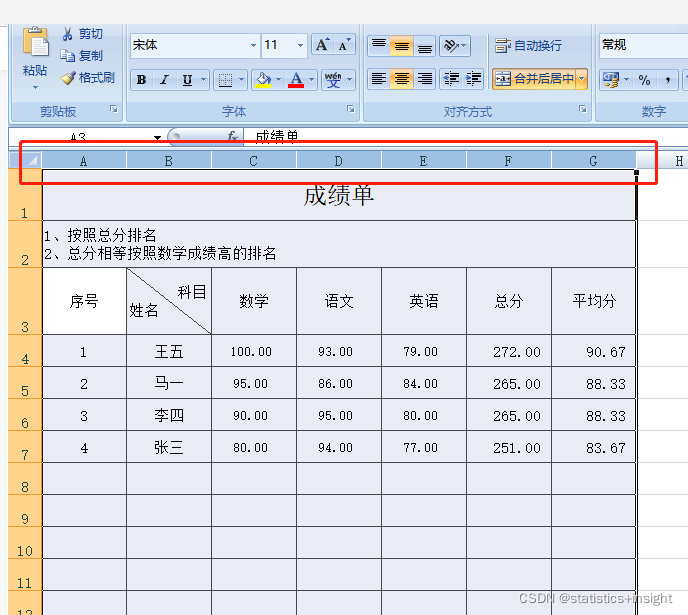The image size is (688, 615).
Task: Select cell containing 张三
Action: click(168, 447)
